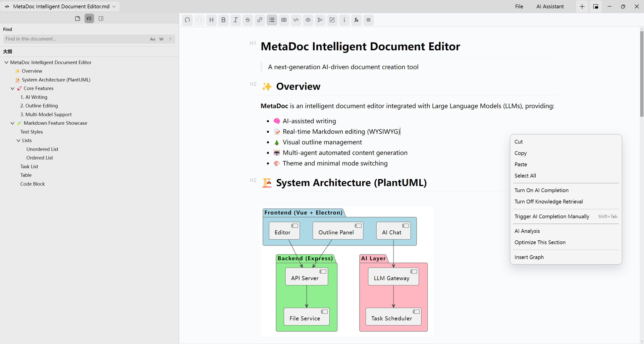Toggle bold formatting with the B icon

[224, 20]
